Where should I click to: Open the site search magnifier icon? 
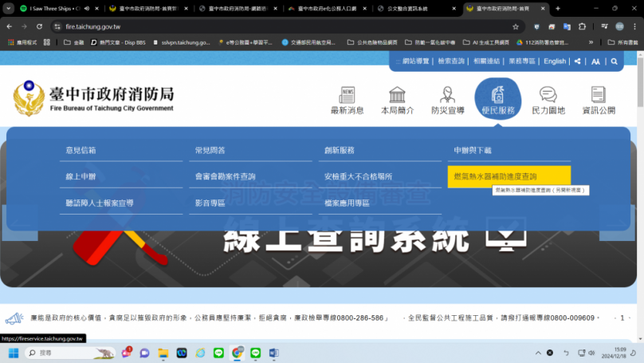click(615, 61)
